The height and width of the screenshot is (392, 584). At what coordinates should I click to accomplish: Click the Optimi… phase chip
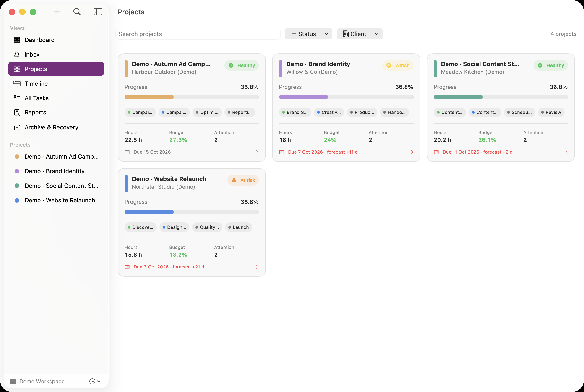click(x=207, y=113)
